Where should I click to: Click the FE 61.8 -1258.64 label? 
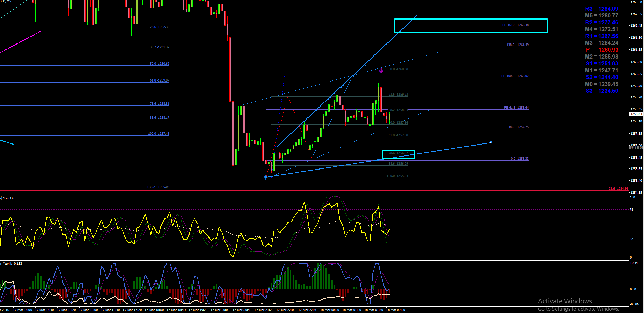click(x=516, y=108)
